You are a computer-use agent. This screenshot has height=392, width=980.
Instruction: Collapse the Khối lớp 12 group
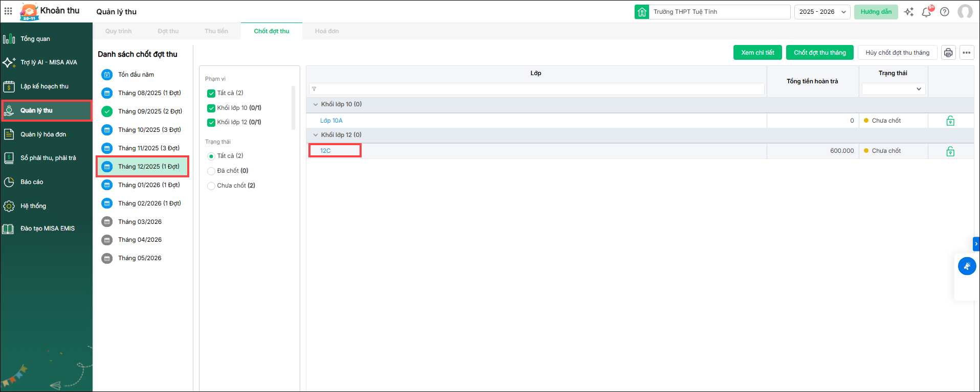(315, 135)
